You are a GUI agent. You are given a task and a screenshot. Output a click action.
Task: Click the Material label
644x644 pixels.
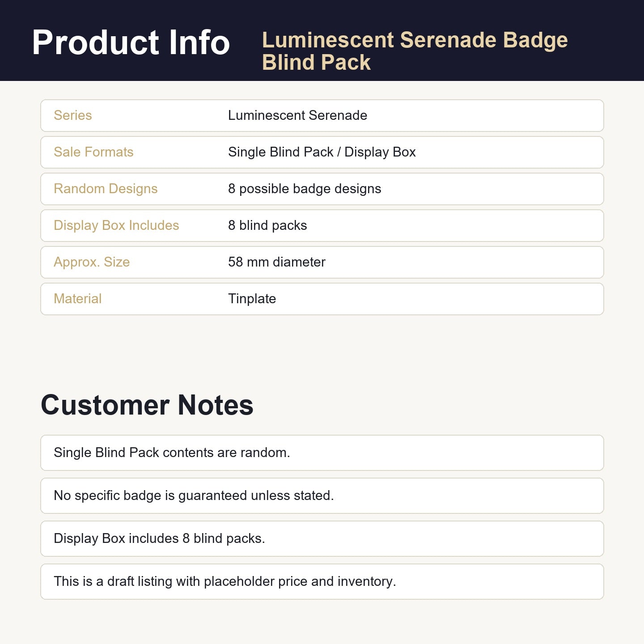[x=78, y=299]
